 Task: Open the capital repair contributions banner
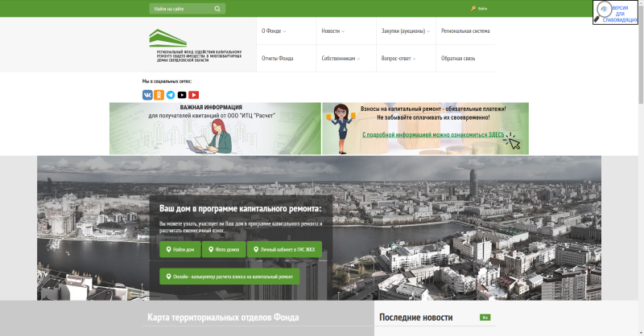click(x=426, y=129)
